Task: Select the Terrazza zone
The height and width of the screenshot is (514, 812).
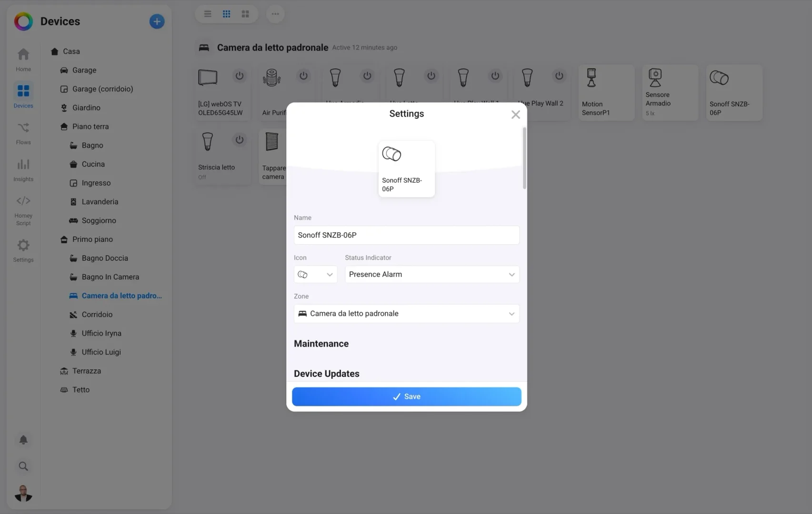Action: pos(86,371)
